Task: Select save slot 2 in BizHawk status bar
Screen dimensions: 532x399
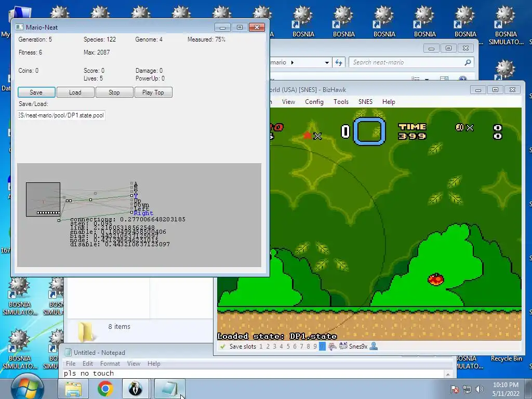Action: click(268, 347)
